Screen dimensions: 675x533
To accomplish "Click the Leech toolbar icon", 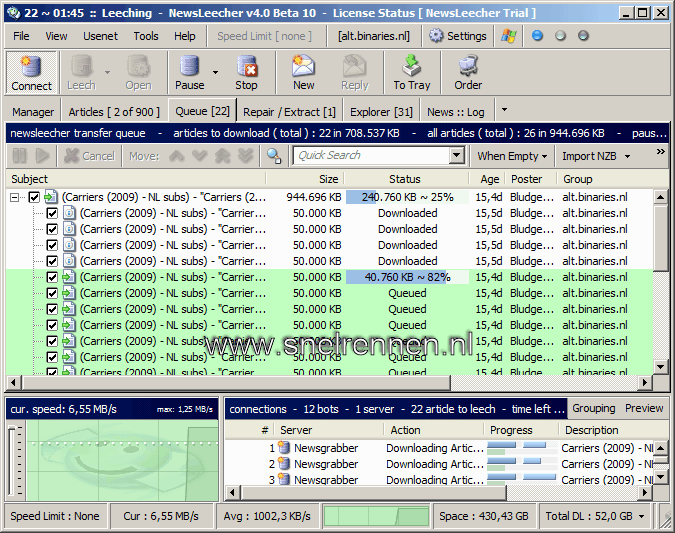I will click(82, 66).
